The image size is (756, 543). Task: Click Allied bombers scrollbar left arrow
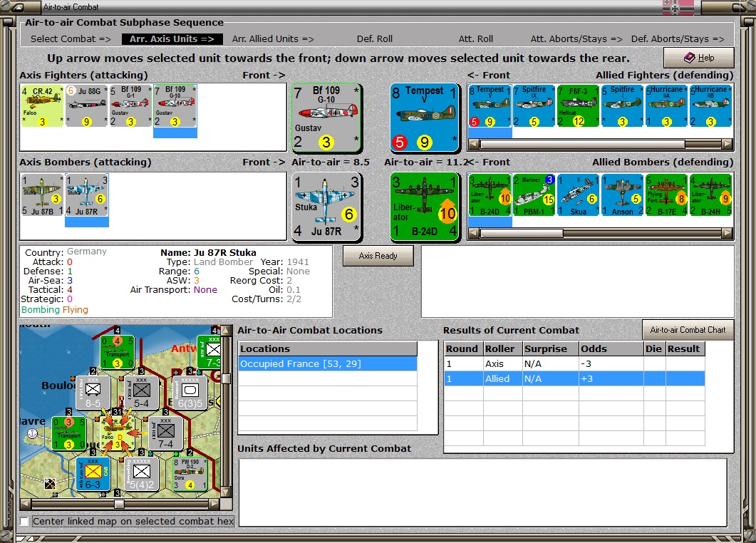click(x=473, y=234)
